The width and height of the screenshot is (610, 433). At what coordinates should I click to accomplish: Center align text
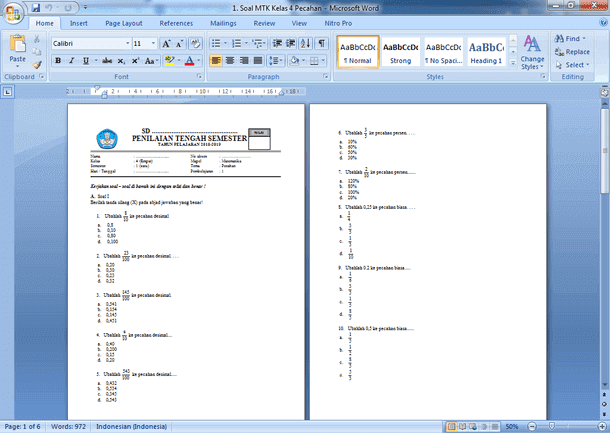point(230,61)
